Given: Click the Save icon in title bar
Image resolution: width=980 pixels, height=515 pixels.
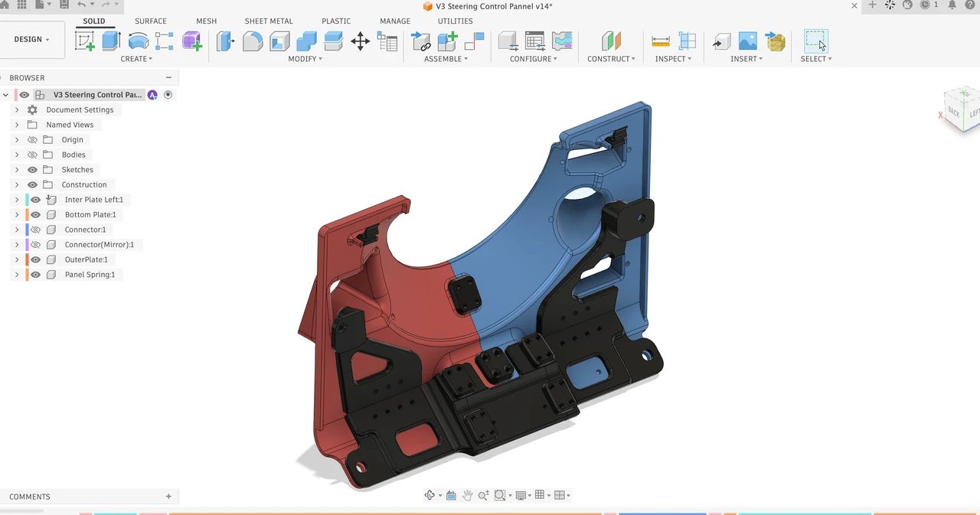Looking at the screenshot, I should tap(64, 5).
